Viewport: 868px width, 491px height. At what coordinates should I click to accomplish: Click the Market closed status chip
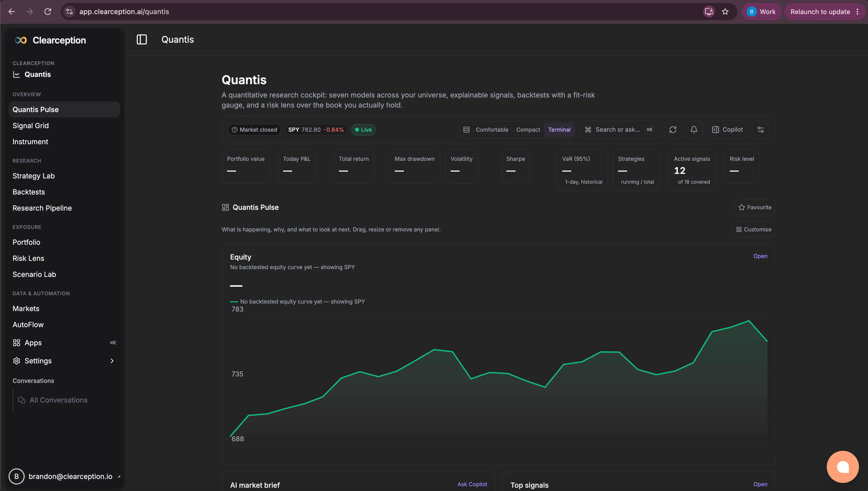[x=254, y=129]
